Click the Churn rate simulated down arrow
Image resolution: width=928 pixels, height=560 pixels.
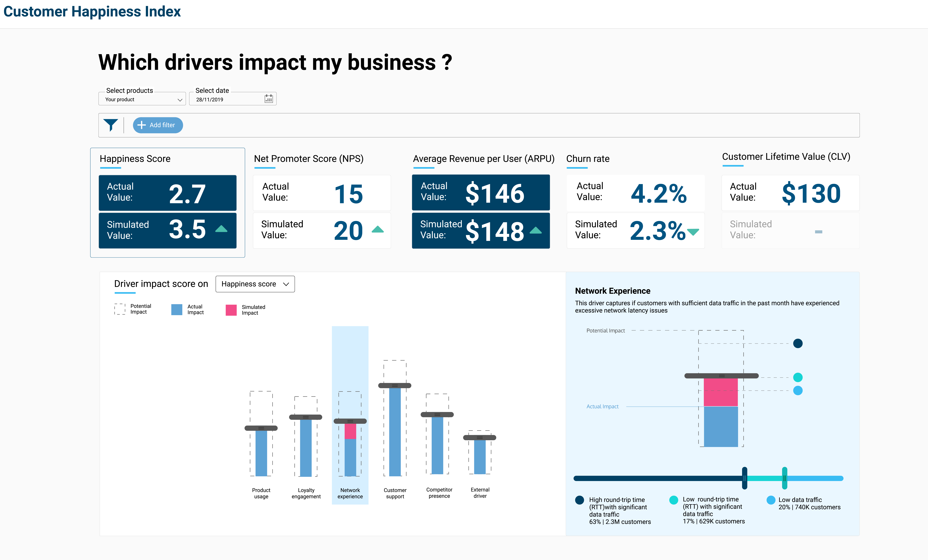tap(693, 232)
